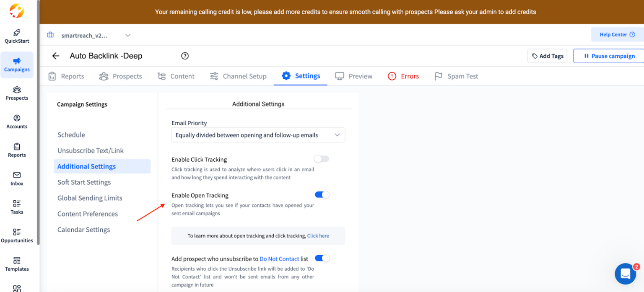This screenshot has width=644, height=292.
Task: View Tasks using the sidebar icon
Action: pos(17,207)
